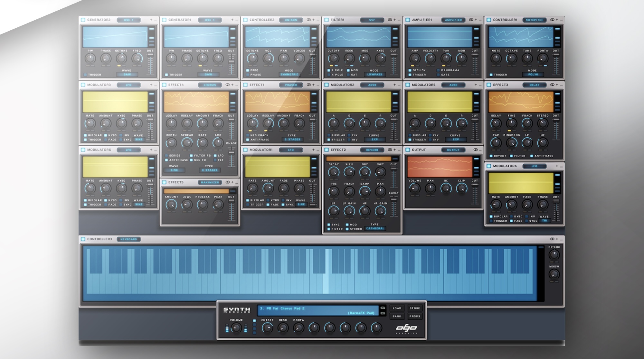Viewport: 644px width, 359px height.
Task: Click the plus icon on Generator2 header
Action: (151, 20)
